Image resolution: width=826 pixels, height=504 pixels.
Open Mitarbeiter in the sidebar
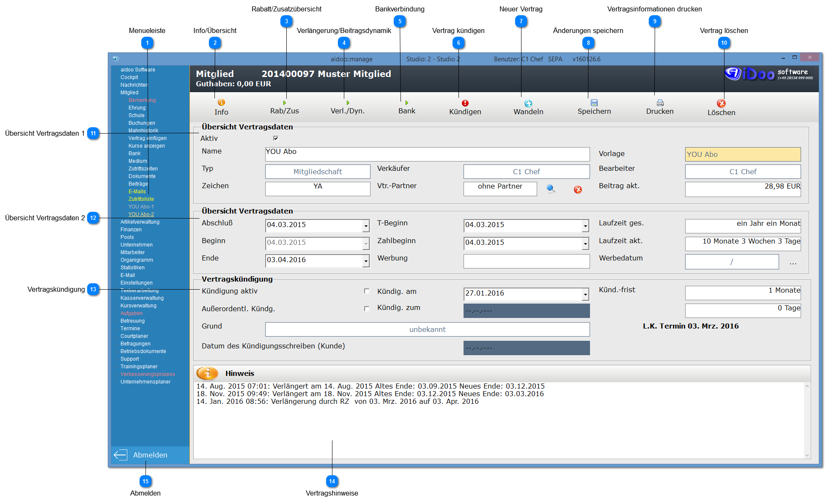132,252
